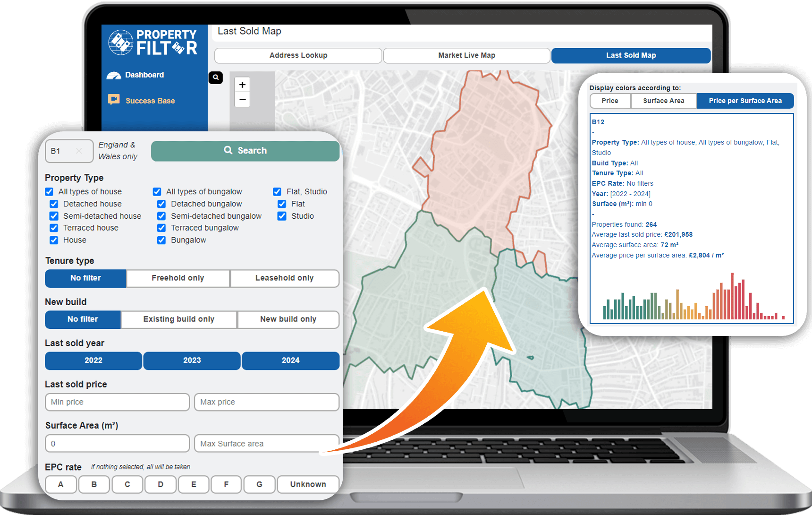Select EPC rate G

tap(259, 484)
